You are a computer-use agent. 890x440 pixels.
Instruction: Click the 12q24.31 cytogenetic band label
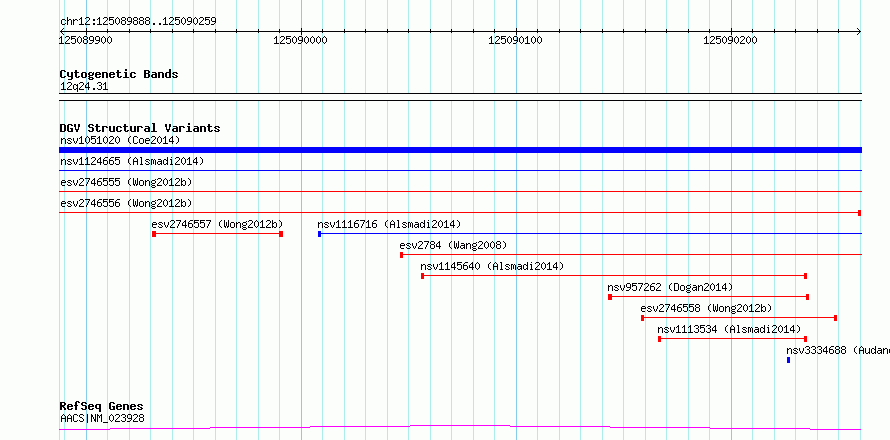[84, 87]
